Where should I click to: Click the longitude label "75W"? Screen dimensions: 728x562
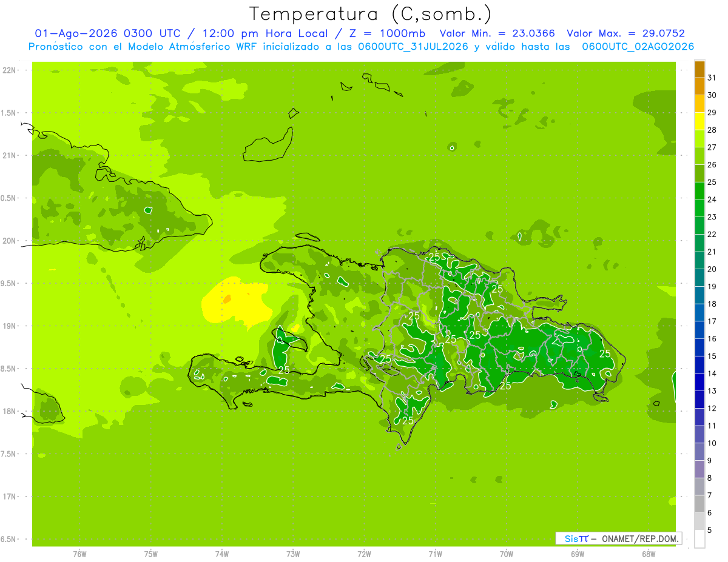pos(151,554)
